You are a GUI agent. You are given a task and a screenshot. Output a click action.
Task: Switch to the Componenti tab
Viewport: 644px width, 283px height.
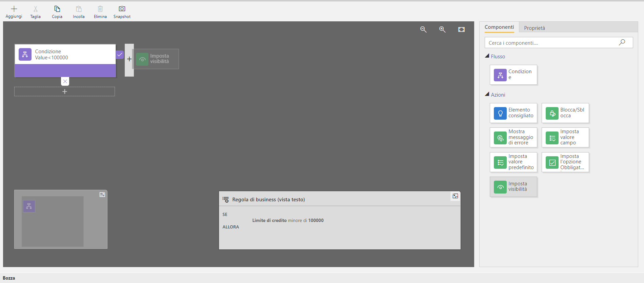499,27
